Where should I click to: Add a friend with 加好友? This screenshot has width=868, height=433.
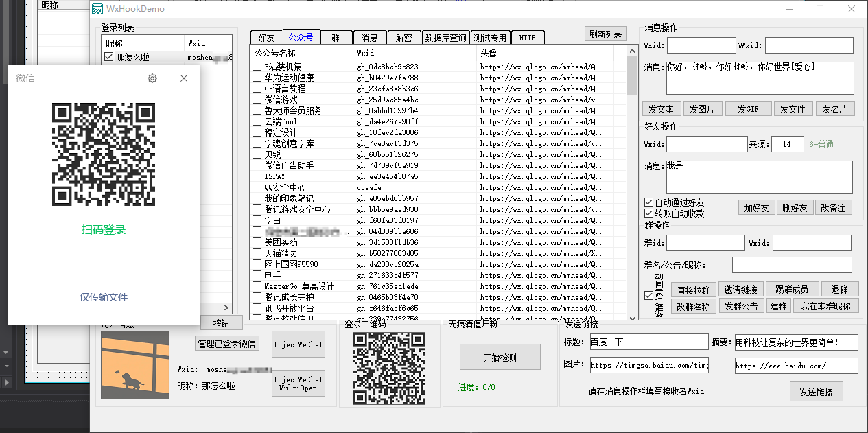(x=757, y=207)
